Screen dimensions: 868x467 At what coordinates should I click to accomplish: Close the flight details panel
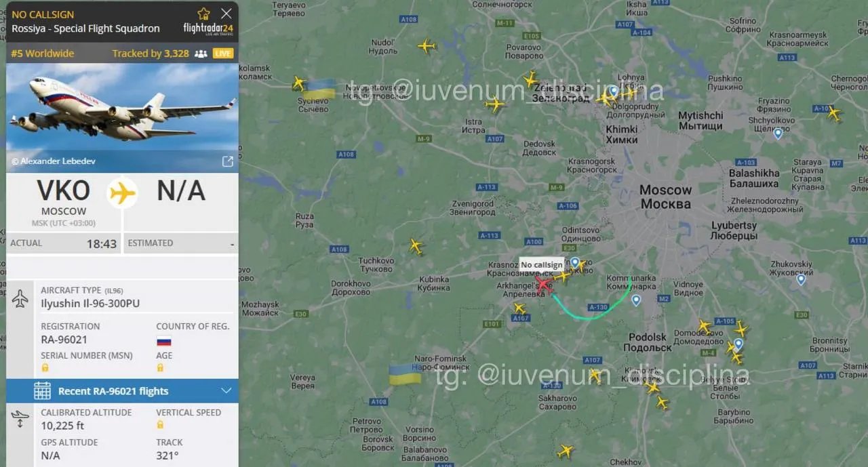pyautogui.click(x=226, y=14)
